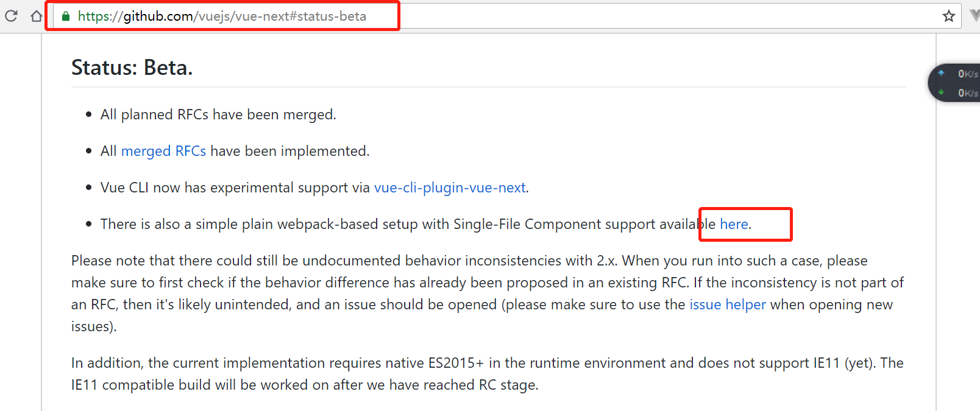Focus the github.com/vuejs/vue-next address bar
The width and height of the screenshot is (980, 411).
[x=507, y=16]
